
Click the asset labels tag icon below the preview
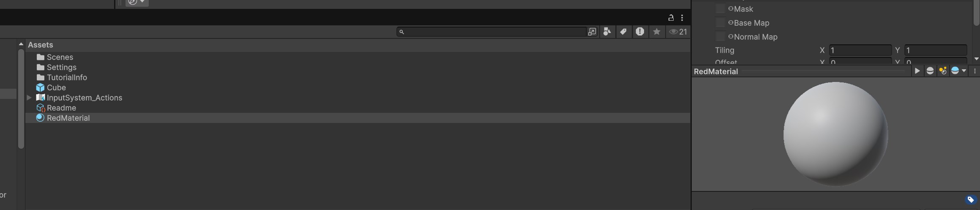(970, 199)
